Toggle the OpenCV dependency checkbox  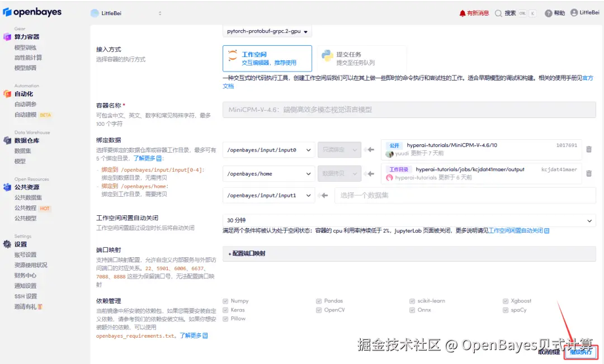click(319, 310)
